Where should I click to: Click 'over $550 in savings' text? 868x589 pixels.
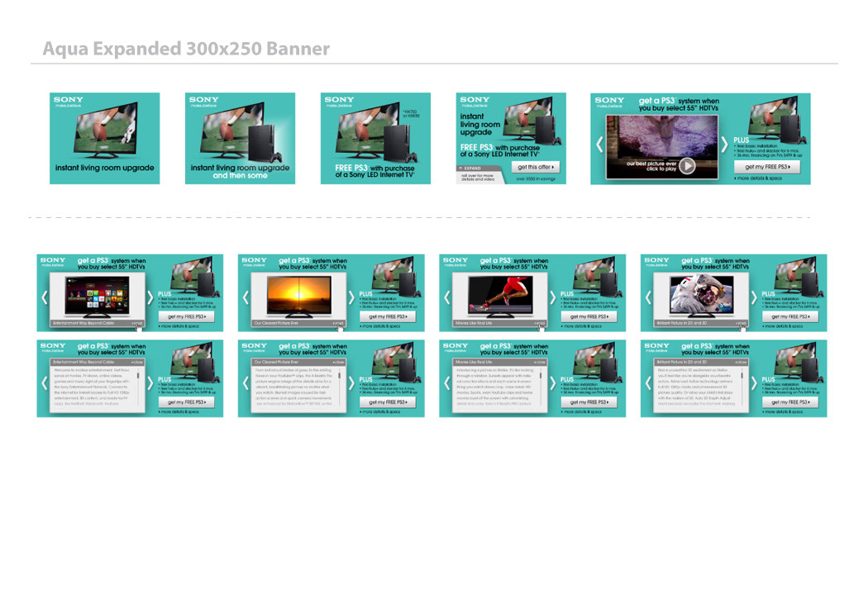(536, 178)
